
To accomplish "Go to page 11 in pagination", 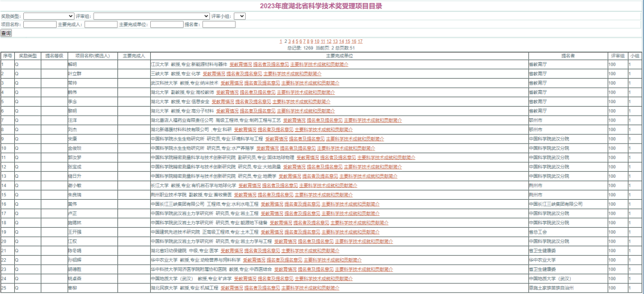I will pyautogui.click(x=323, y=42).
